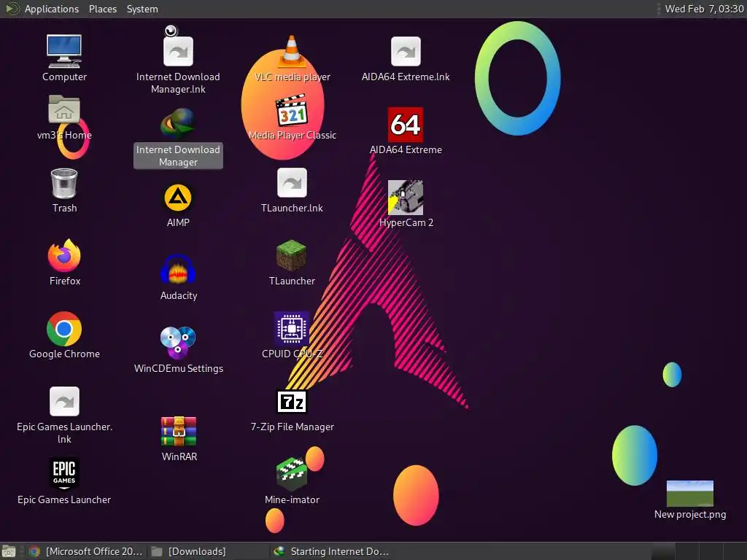The height and width of the screenshot is (560, 747).
Task: Open the Applications menu
Action: coord(52,9)
